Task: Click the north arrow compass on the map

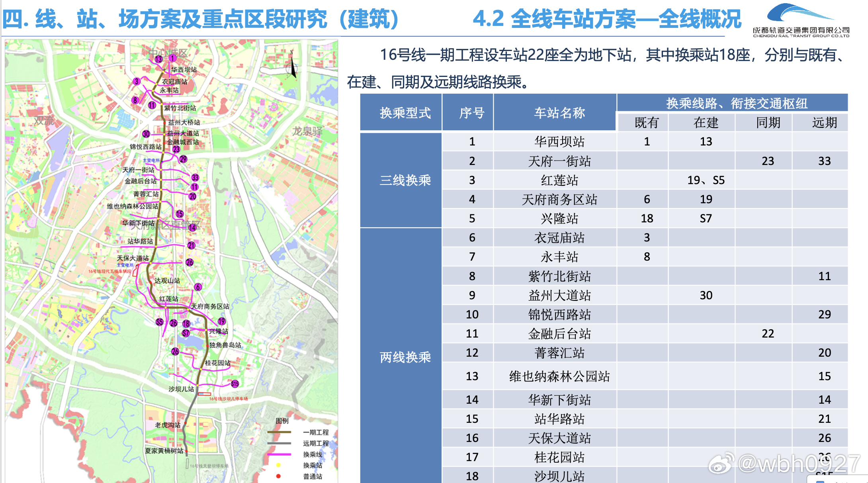Action: click(x=293, y=65)
